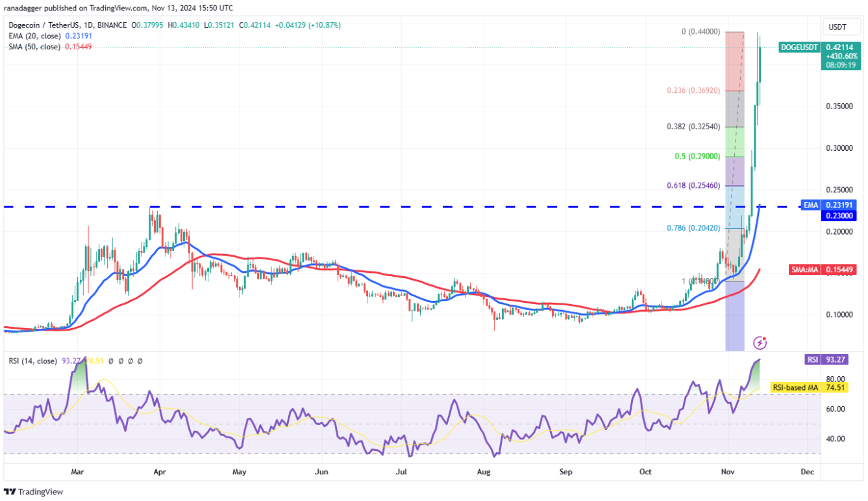Click May on the time axis
Screen dimensions: 868x501
240,472
